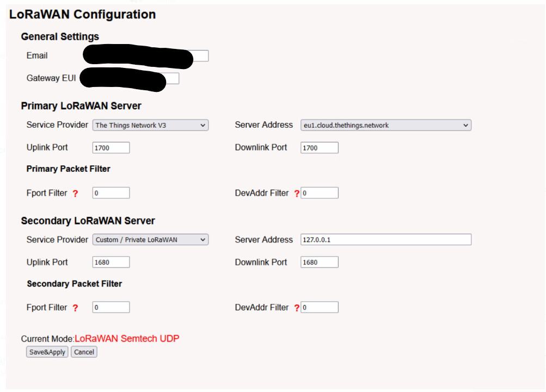Viewport: 546px width, 392px height.
Task: Click the Secondary DevAddr Filter input
Action: tap(320, 308)
